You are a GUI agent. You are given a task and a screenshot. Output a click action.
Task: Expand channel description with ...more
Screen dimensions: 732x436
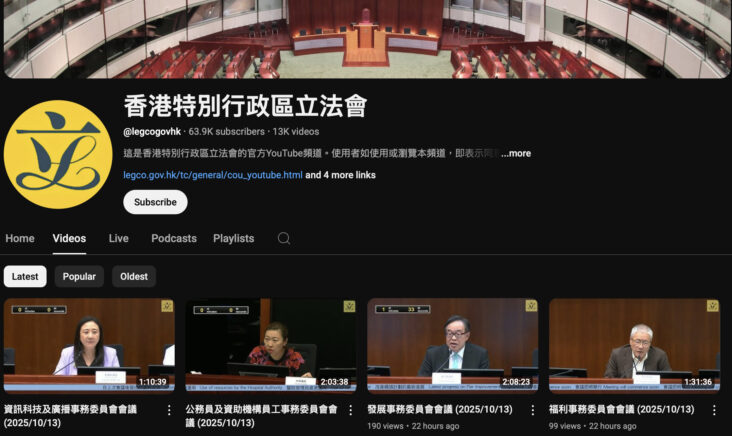point(516,154)
